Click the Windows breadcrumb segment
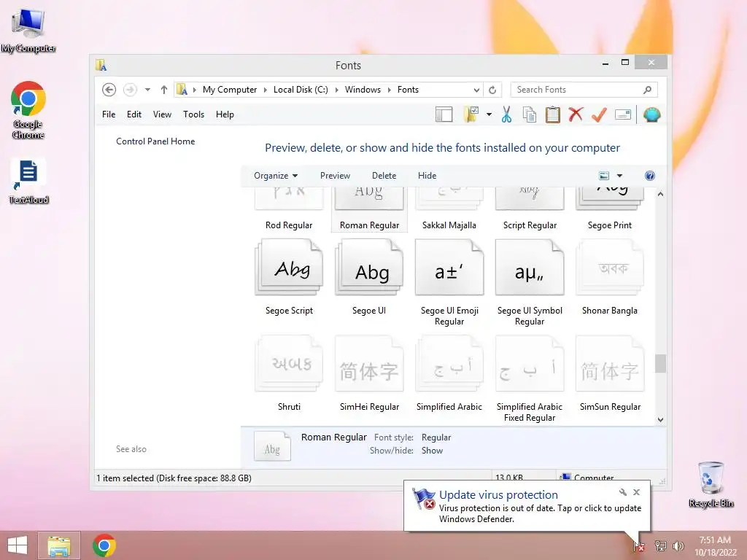747x560 pixels. 363,90
